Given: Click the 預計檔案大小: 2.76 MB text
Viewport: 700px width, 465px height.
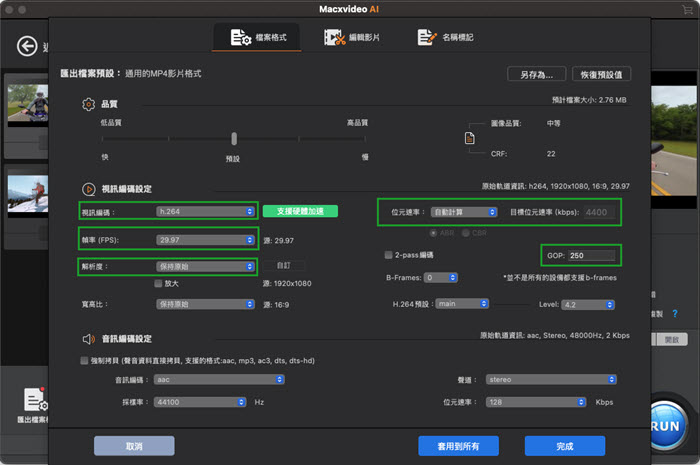Looking at the screenshot, I should pos(589,100).
